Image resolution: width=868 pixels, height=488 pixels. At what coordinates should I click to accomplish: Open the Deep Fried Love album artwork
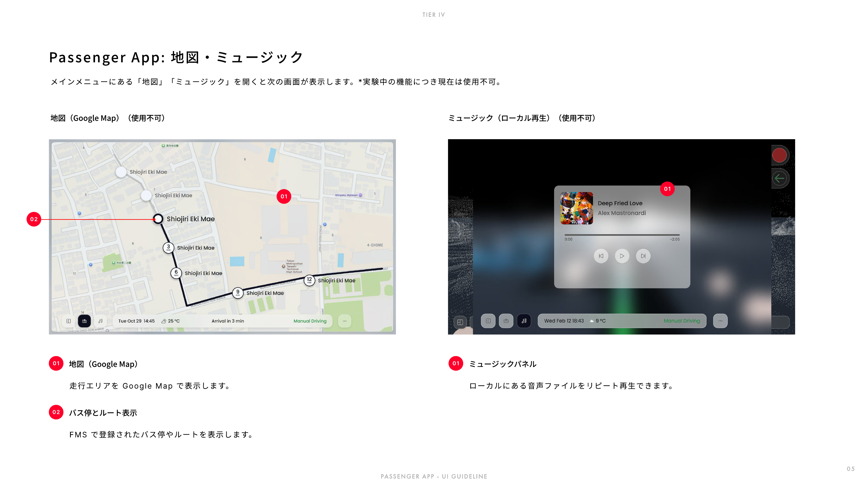(x=576, y=208)
